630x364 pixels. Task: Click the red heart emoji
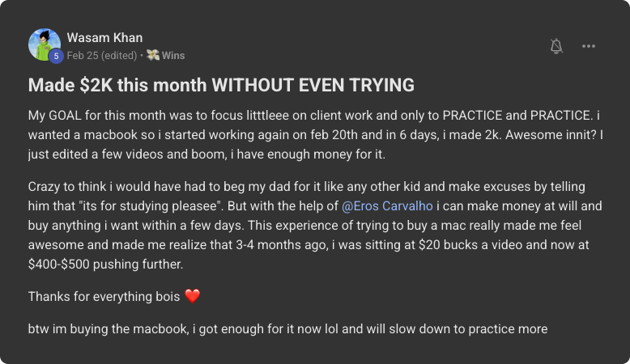point(192,296)
